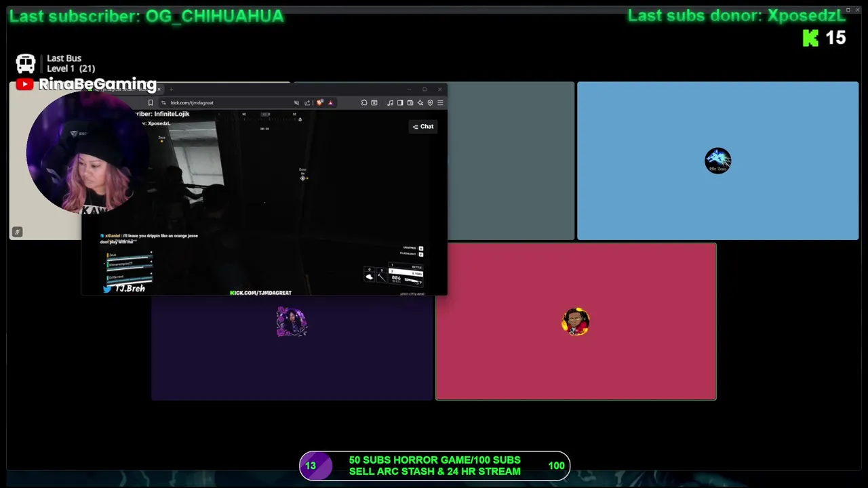Maximize the inner browser window
This screenshot has width=868, height=488.
(425, 89)
